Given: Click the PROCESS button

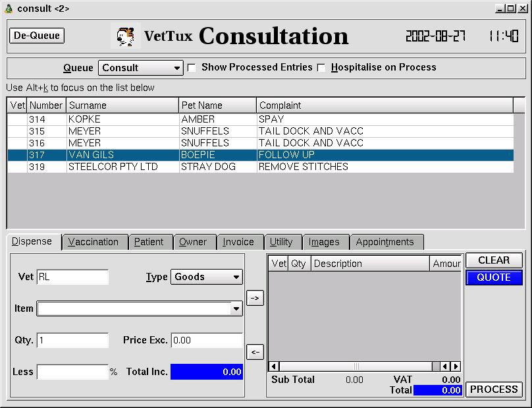Looking at the screenshot, I should click(494, 390).
